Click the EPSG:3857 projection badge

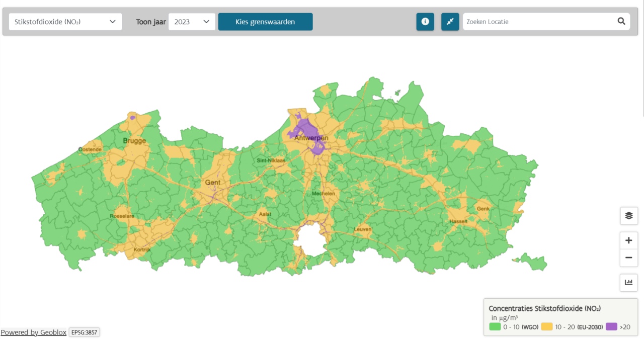84,332
